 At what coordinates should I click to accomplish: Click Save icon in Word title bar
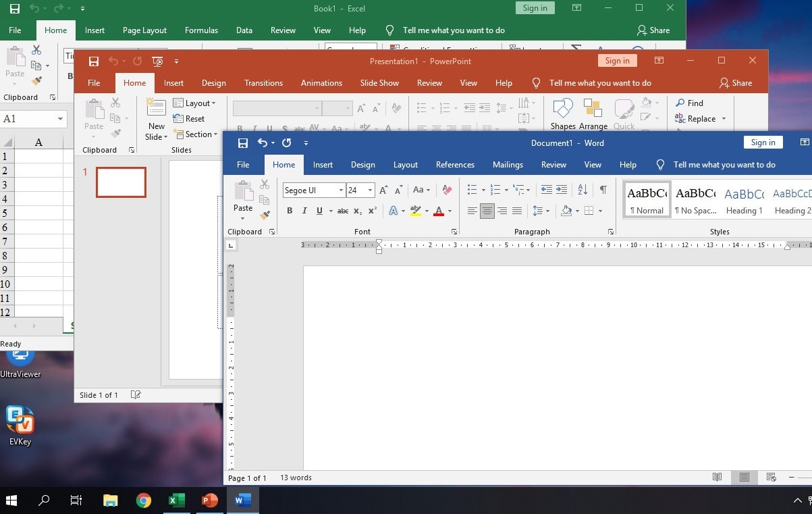(x=243, y=143)
